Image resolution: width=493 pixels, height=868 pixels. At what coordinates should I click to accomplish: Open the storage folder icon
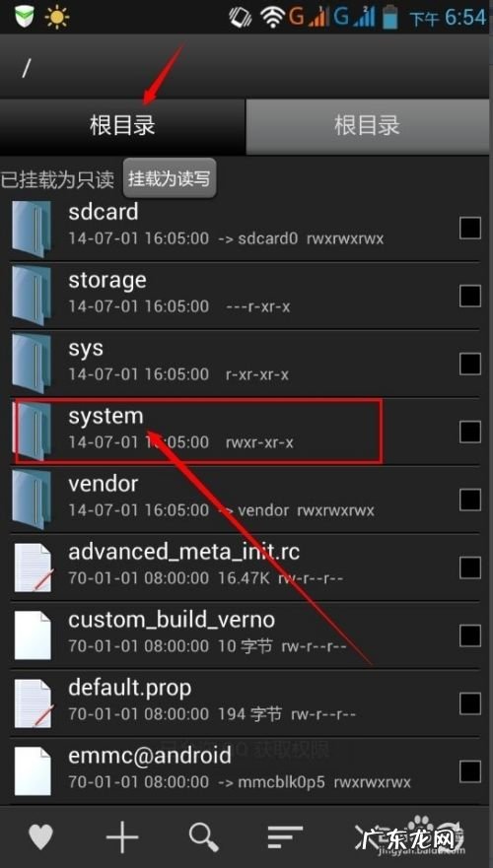[32, 295]
